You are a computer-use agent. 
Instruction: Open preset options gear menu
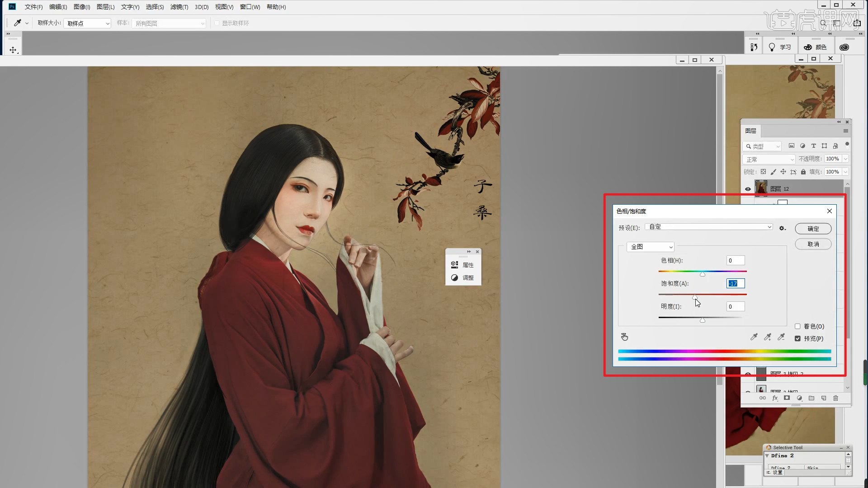[x=782, y=228]
